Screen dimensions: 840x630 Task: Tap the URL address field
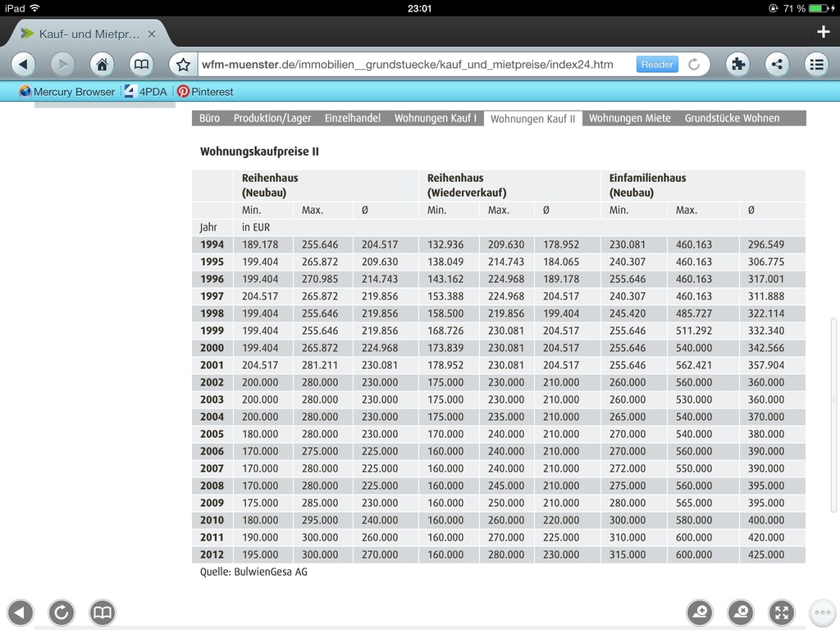pyautogui.click(x=415, y=65)
